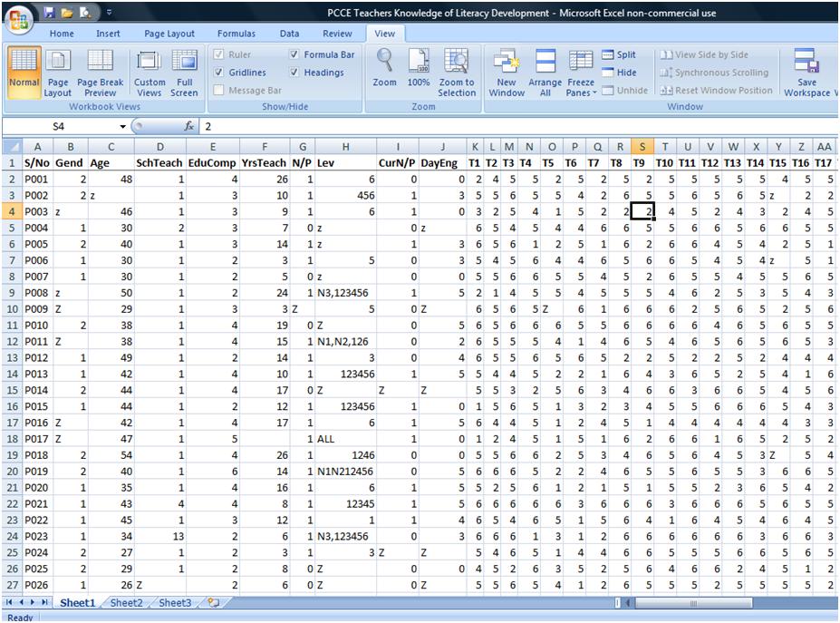Go to last sheet tab arrow
This screenshot has height=623, width=840.
pyautogui.click(x=44, y=603)
